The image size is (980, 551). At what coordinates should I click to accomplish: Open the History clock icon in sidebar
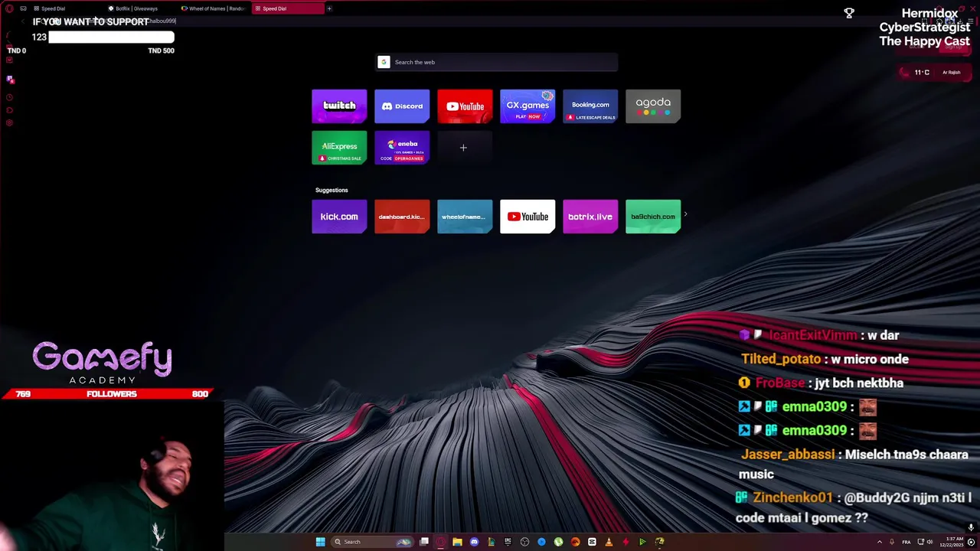(9, 97)
